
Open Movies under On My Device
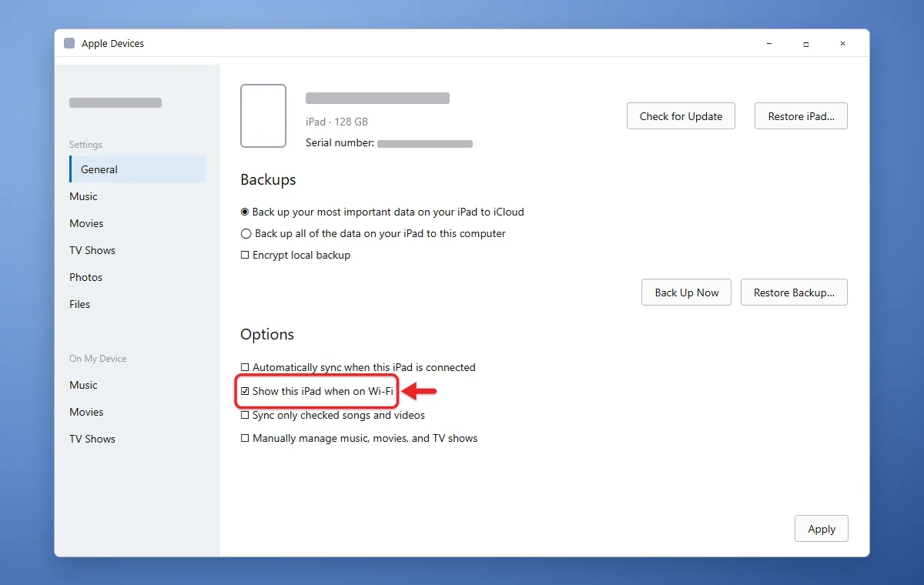coord(86,412)
